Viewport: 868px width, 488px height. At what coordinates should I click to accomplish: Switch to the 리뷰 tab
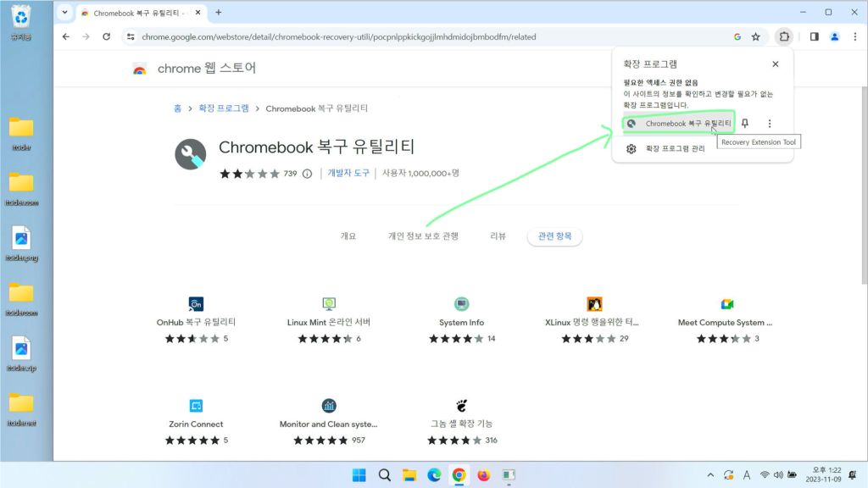point(498,236)
